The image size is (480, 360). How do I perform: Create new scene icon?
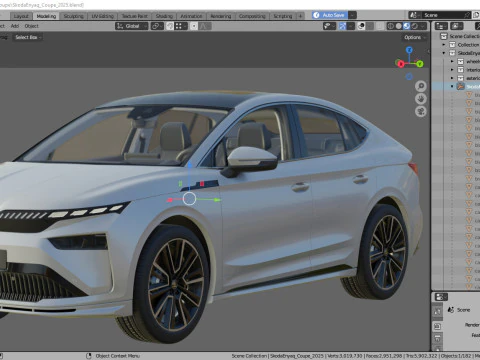tap(476, 15)
